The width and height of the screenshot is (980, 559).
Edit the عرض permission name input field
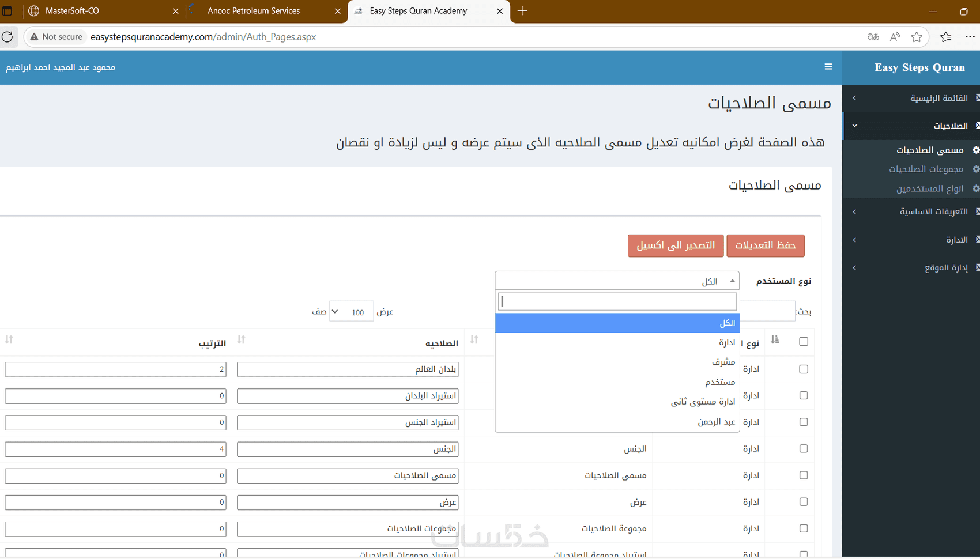348,502
